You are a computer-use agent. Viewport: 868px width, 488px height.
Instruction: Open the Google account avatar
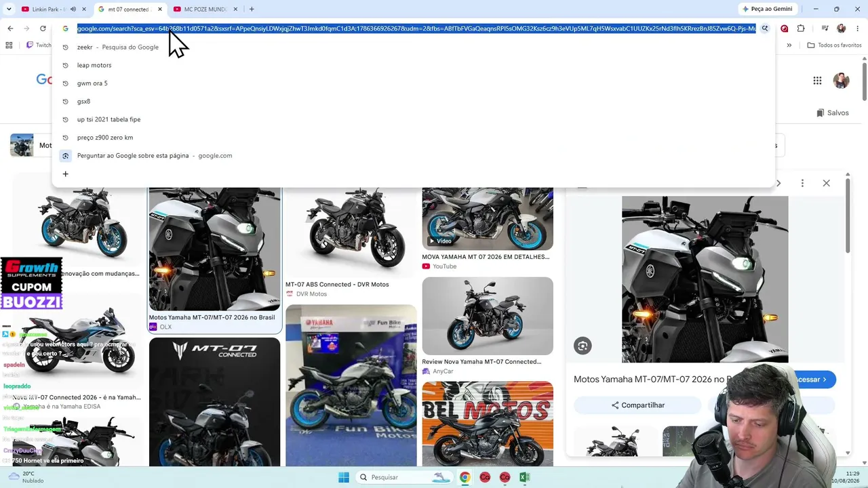(841, 81)
